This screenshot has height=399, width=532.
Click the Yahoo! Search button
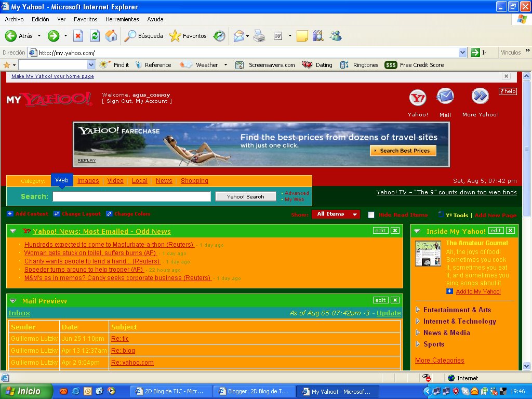[x=246, y=196]
